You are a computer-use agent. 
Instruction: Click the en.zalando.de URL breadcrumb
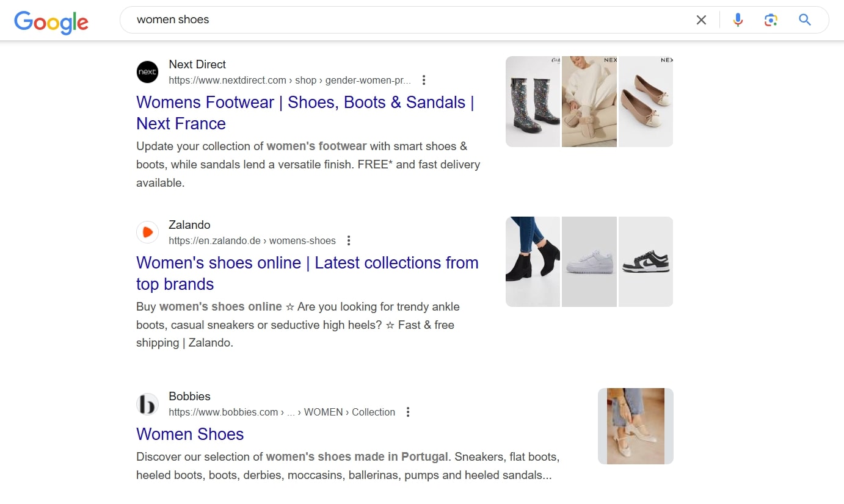click(252, 240)
